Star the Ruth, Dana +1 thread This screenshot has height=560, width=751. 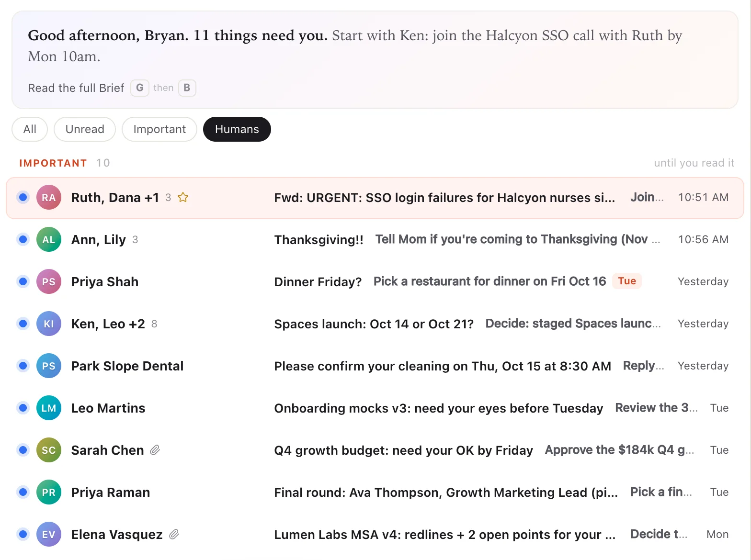(x=183, y=197)
